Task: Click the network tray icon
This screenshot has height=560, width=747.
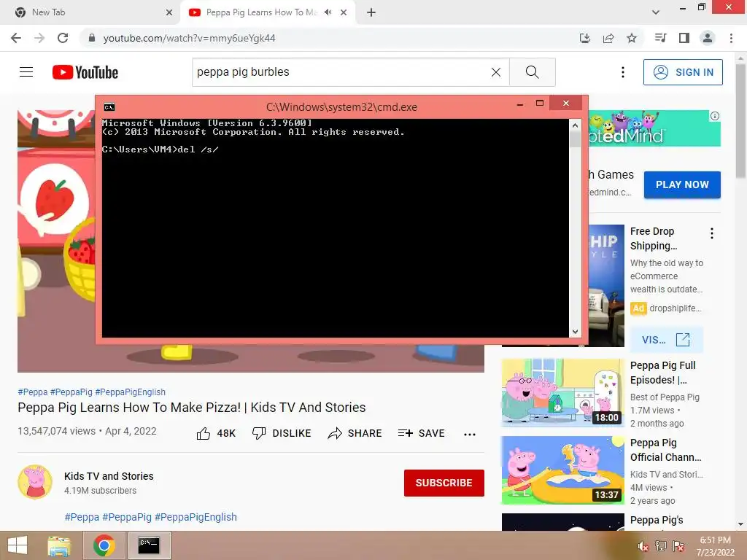Action: tap(661, 546)
